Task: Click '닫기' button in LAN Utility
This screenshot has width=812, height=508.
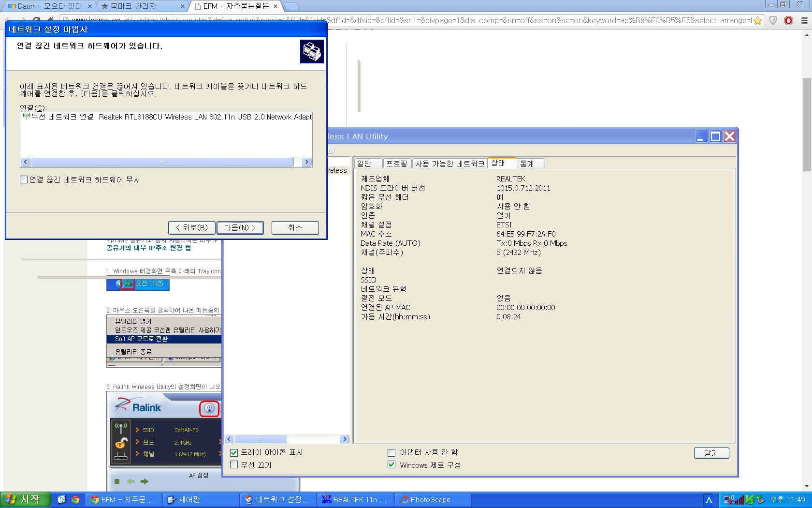Action: (711, 453)
